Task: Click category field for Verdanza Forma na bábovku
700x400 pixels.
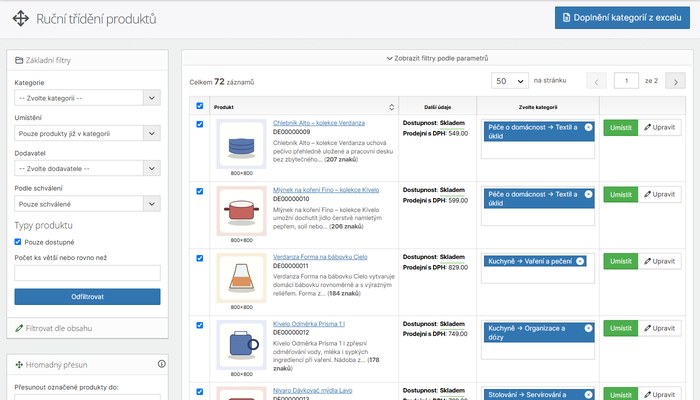Action: [x=538, y=269]
